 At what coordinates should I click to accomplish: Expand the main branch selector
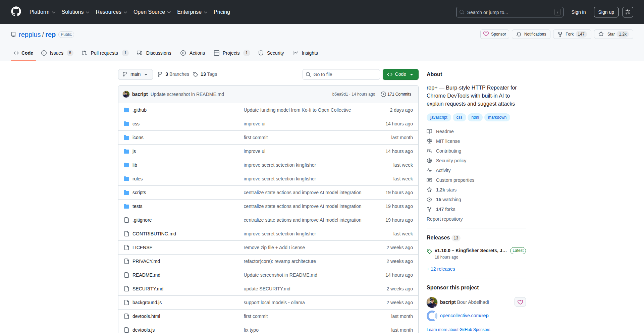point(135,74)
